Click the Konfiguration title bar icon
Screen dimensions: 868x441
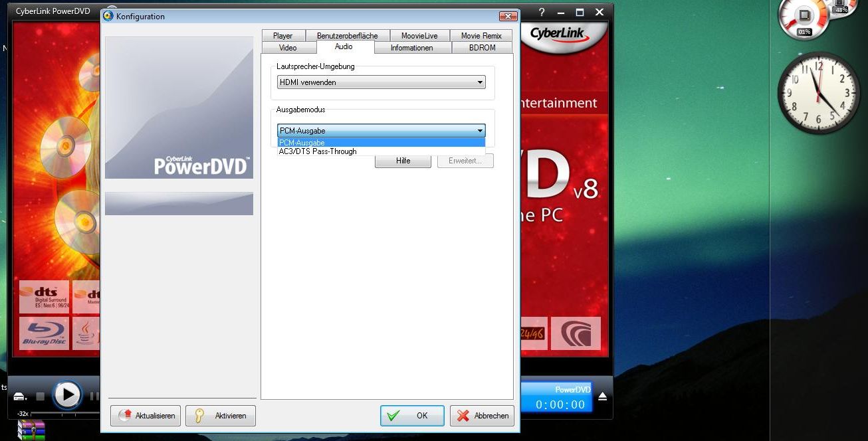[x=108, y=16]
